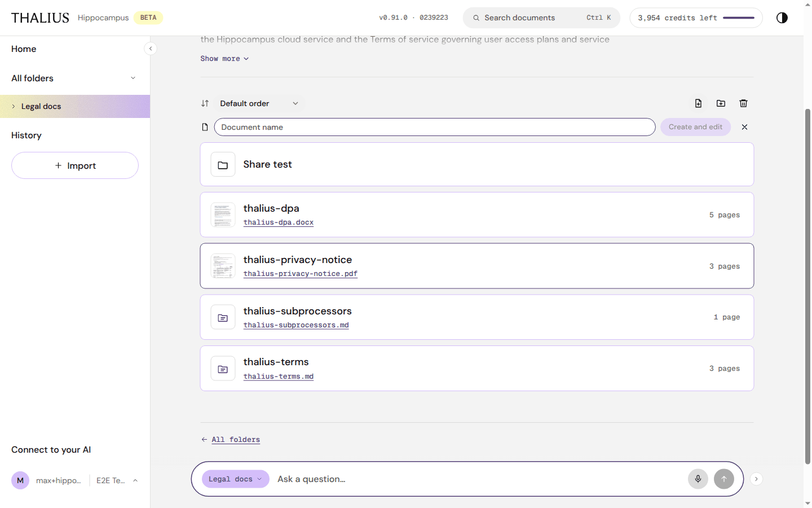Focus the Document name input field
Image resolution: width=812 pixels, height=508 pixels.
tap(435, 127)
